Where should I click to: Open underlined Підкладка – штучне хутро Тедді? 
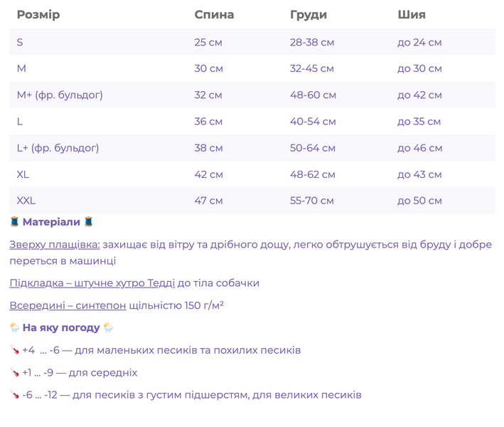click(92, 283)
